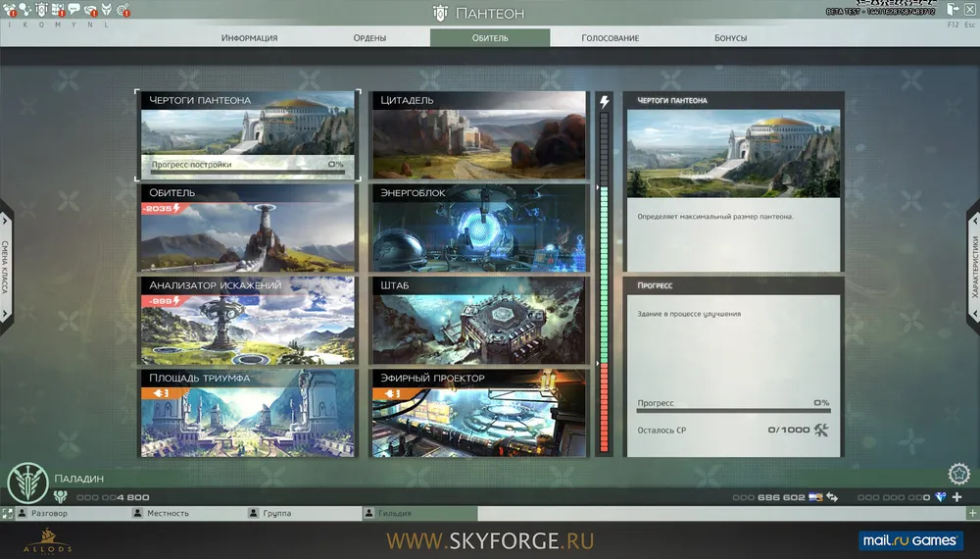Switch to the Информация tab

(249, 37)
